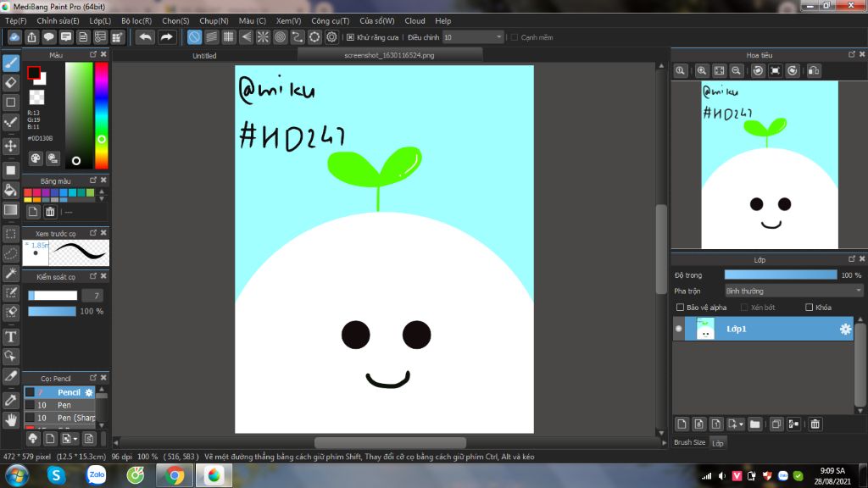This screenshot has width=868, height=488.
Task: Click the Lớp1 layer thumbnail
Action: (705, 329)
